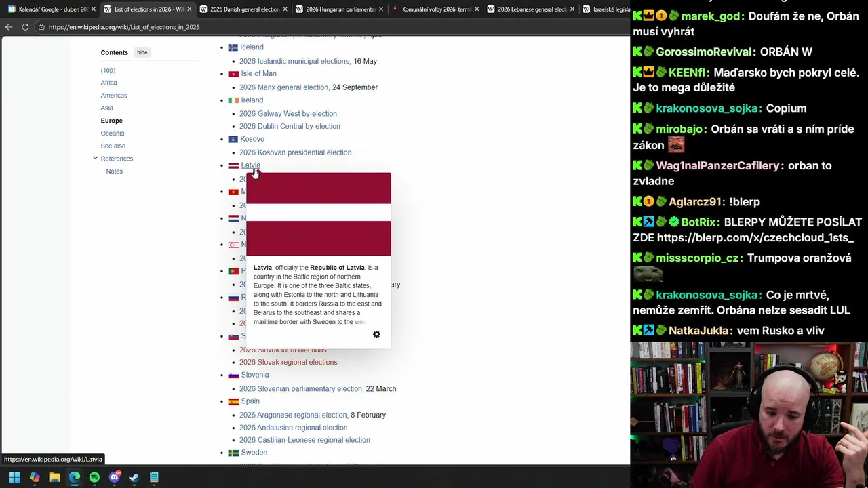Close the Komunální volby 2026 tab
The height and width of the screenshot is (488, 868).
(477, 9)
